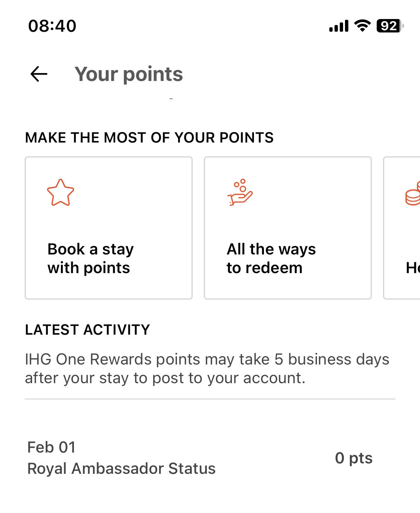
Task: Tap the 0 pts activity value
Action: (x=354, y=458)
